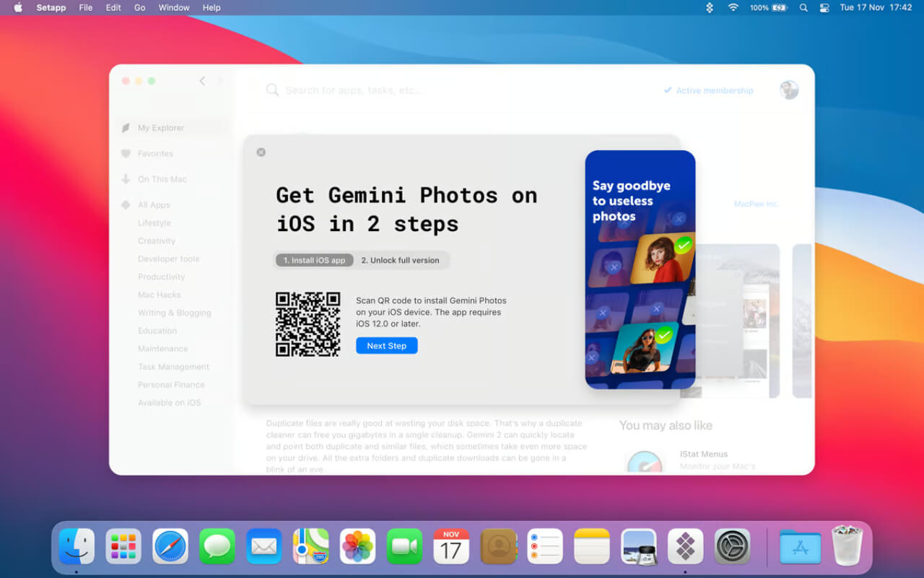
Task: Open the Personal Finance category
Action: (171, 385)
